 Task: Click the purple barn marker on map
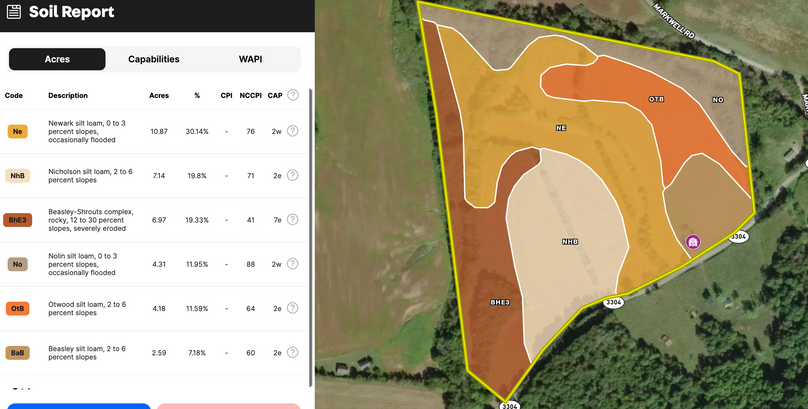coord(692,242)
